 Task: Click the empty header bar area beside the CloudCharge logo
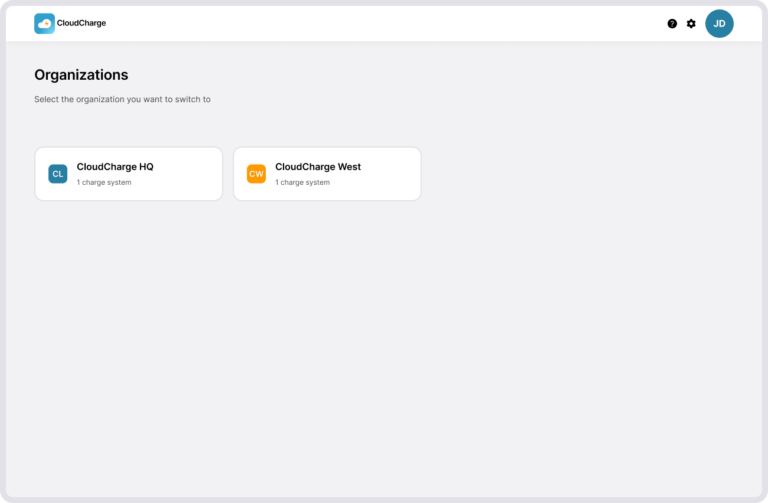382,24
